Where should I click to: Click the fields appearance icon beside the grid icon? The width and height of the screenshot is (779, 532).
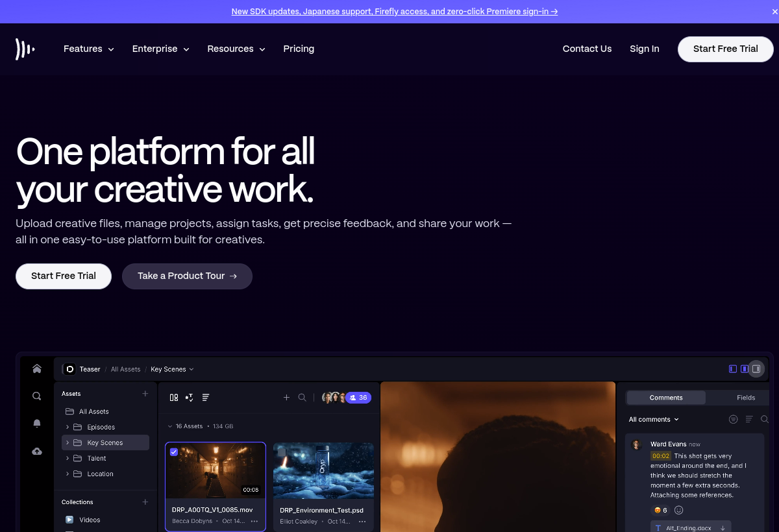pyautogui.click(x=190, y=398)
